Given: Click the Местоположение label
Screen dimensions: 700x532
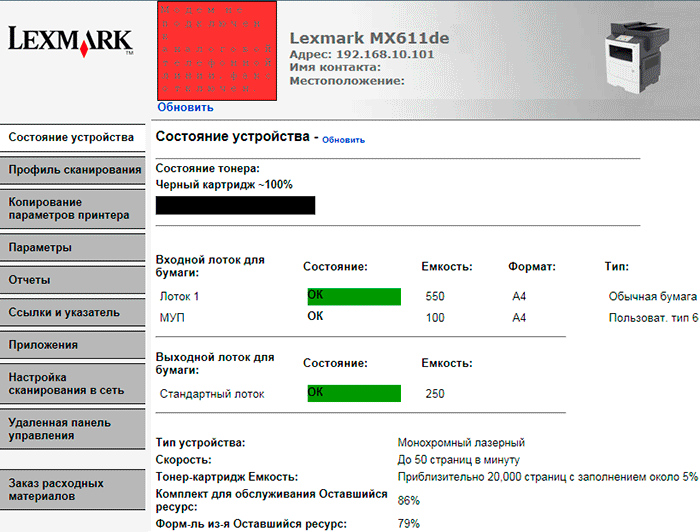Looking at the screenshot, I should tap(347, 81).
